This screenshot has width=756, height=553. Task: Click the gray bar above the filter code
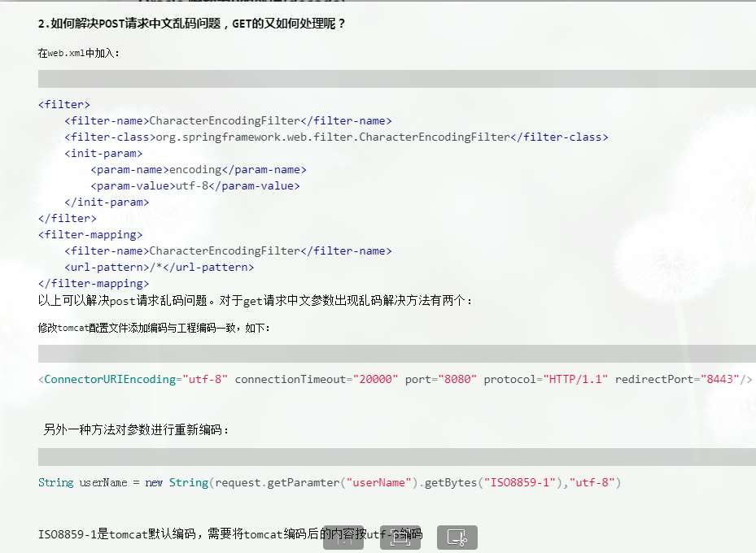397,79
